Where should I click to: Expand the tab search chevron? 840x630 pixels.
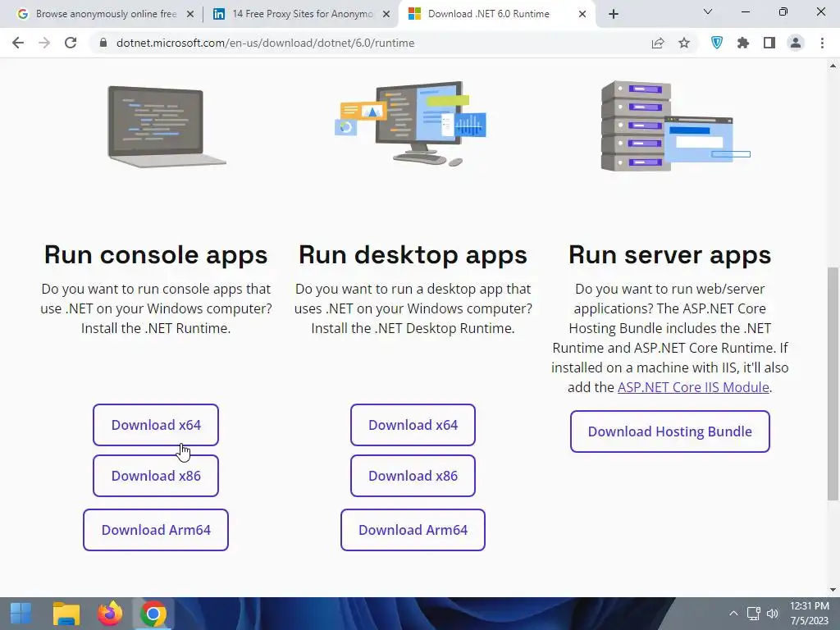point(708,11)
